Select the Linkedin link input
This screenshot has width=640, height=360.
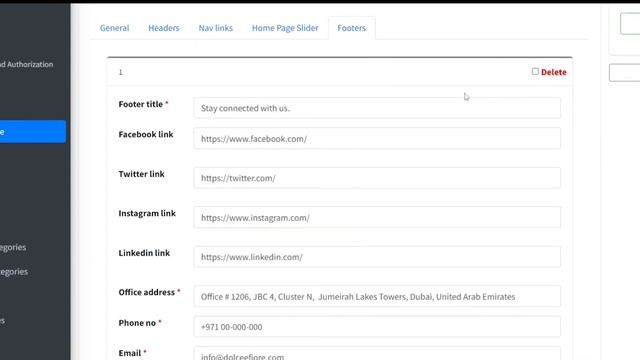(x=377, y=257)
